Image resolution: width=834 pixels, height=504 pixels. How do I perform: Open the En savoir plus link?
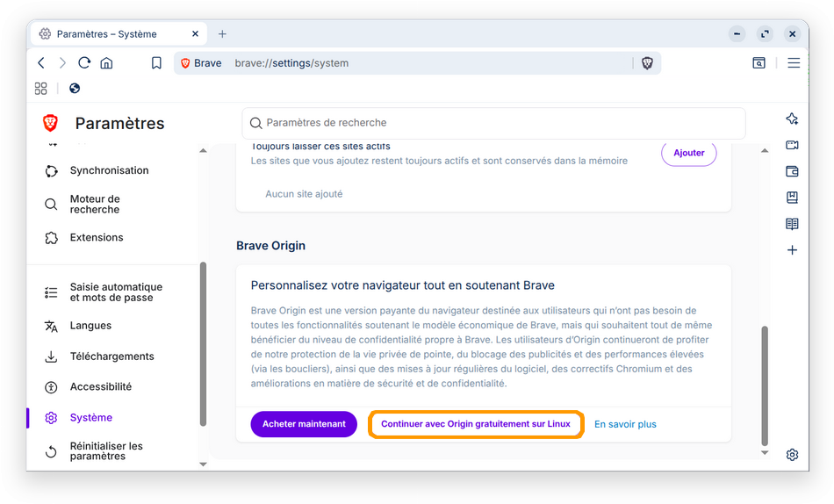pyautogui.click(x=625, y=424)
